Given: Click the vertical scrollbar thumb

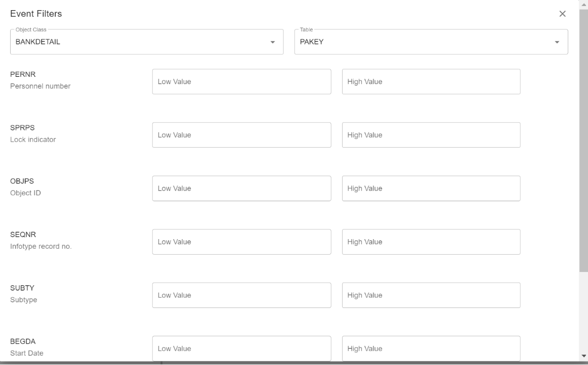Looking at the screenshot, I should (584, 136).
